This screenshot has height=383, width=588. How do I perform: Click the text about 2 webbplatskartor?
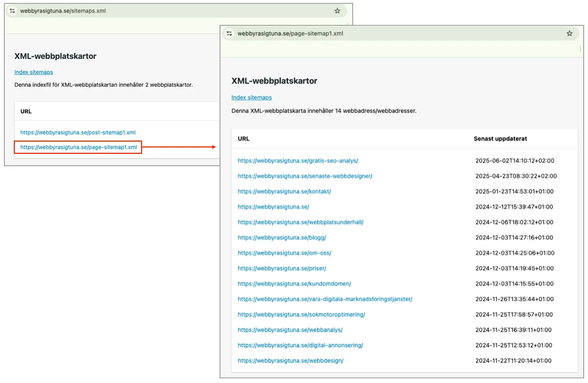pyautogui.click(x=103, y=85)
